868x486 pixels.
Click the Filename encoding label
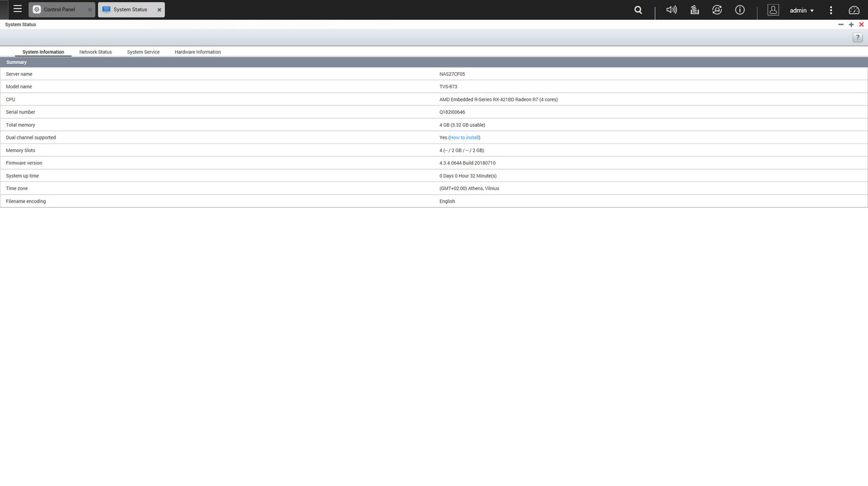(26, 201)
